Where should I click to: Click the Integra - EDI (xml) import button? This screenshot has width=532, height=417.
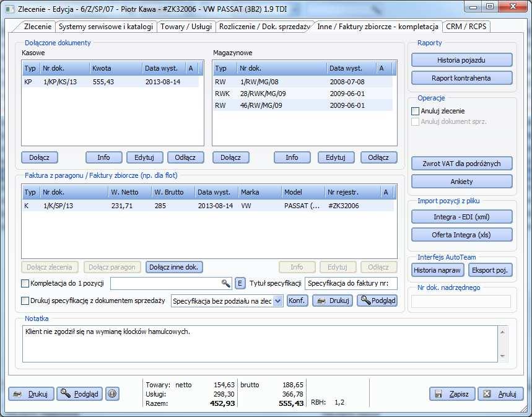(x=461, y=217)
